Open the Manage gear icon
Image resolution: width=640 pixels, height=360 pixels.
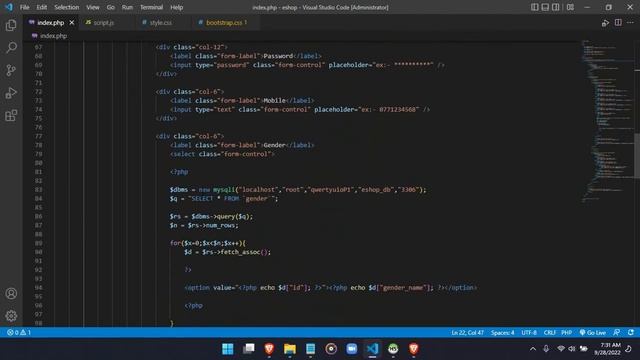tap(11, 316)
